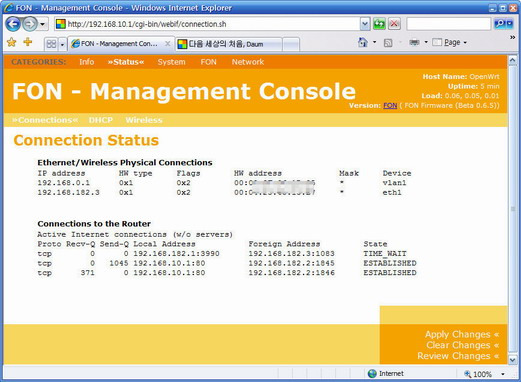Click the TIME_WAIT state value

(x=385, y=254)
